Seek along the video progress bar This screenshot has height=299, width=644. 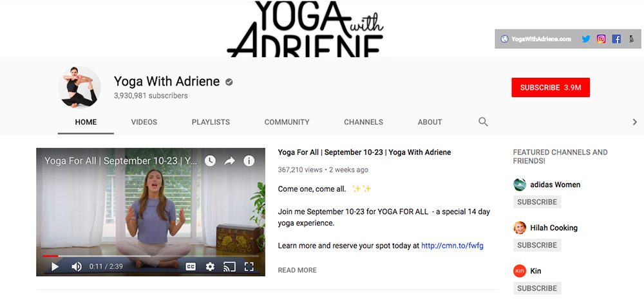pos(150,256)
